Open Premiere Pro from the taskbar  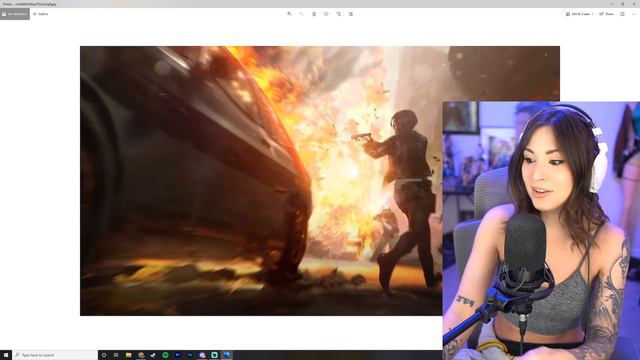pos(178,355)
